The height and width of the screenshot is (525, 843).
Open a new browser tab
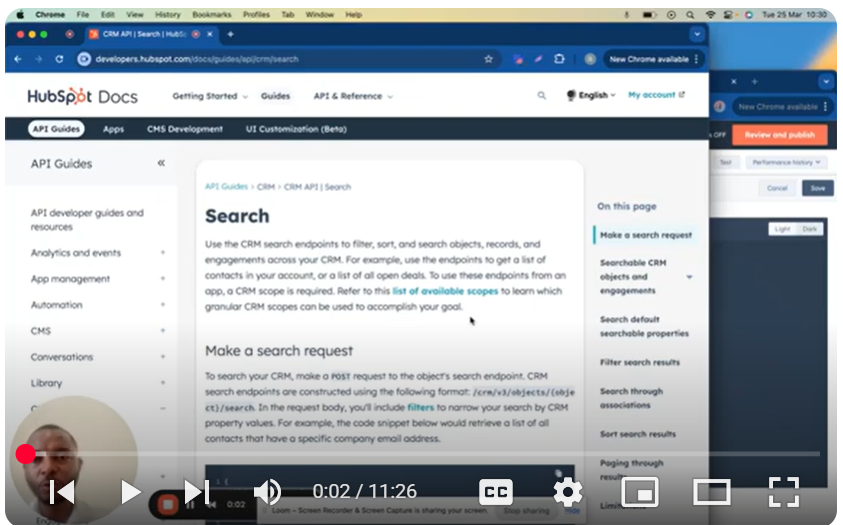click(230, 34)
